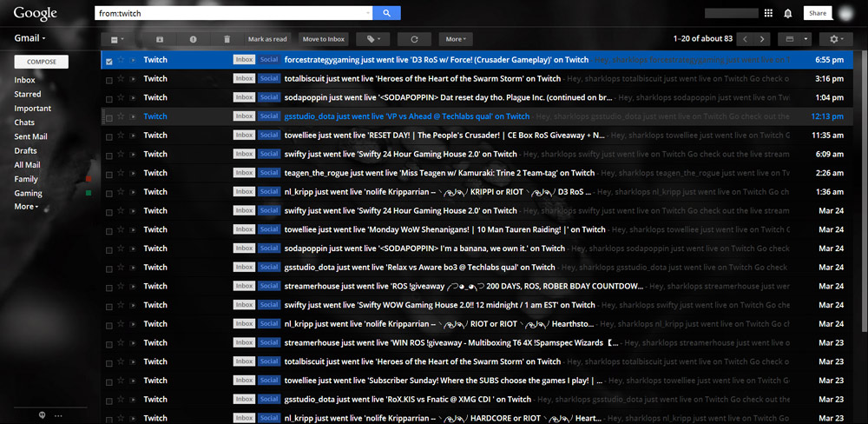Screen dimensions: 868x424
Task: Check the sodapoppin banana email checkbox
Action: pos(109,249)
